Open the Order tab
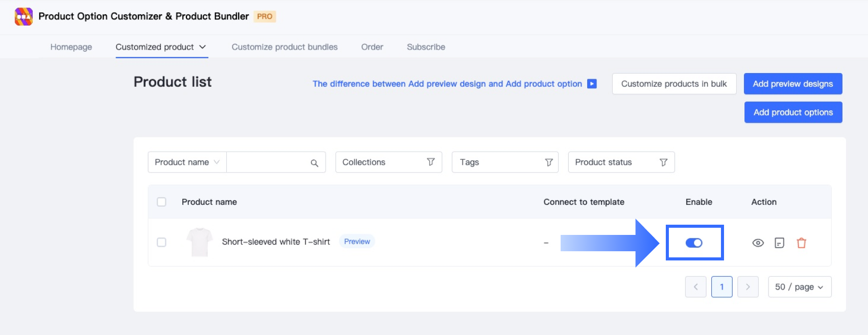 click(x=372, y=47)
